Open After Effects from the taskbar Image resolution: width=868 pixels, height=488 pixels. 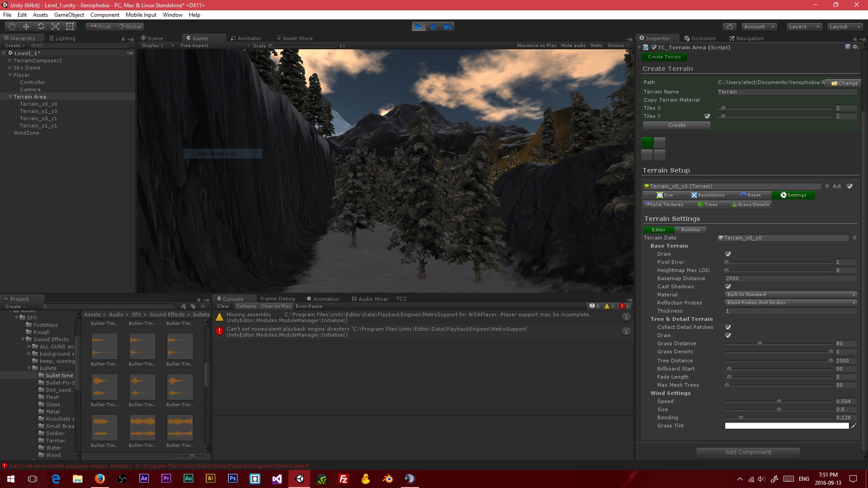(x=144, y=479)
